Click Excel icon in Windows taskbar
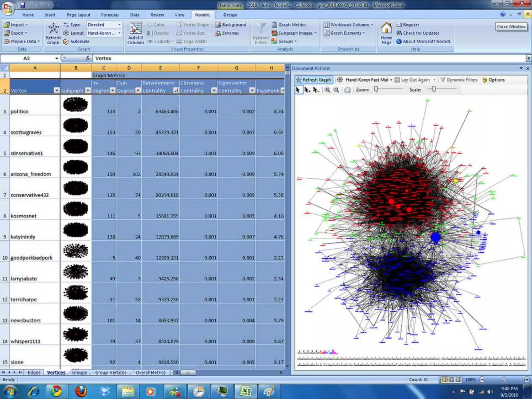This screenshot has height=399, width=532. 245,391
